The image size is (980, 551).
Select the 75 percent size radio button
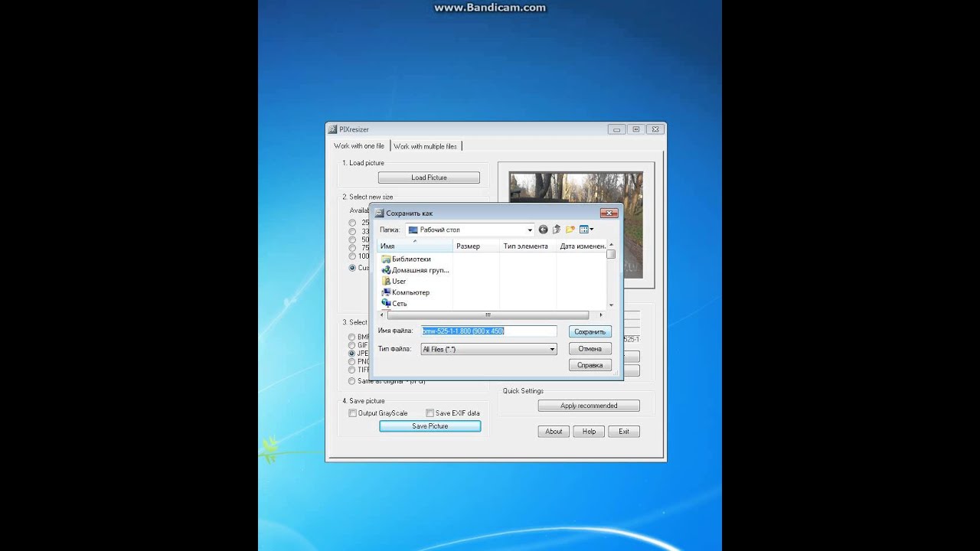(353, 248)
